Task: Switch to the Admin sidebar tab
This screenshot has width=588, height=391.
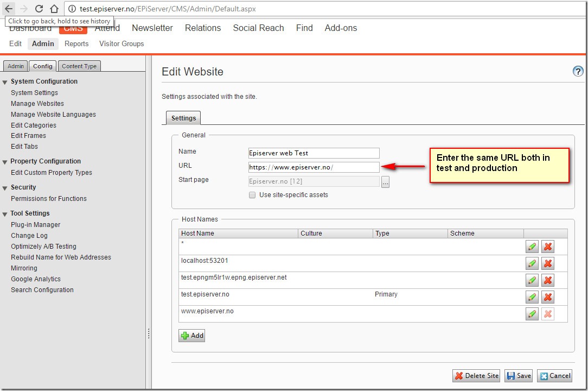Action: coord(15,66)
